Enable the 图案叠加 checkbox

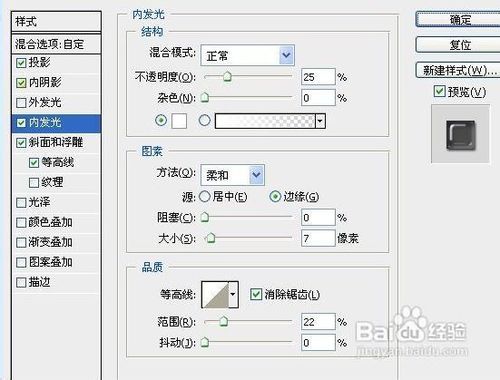pyautogui.click(x=21, y=263)
